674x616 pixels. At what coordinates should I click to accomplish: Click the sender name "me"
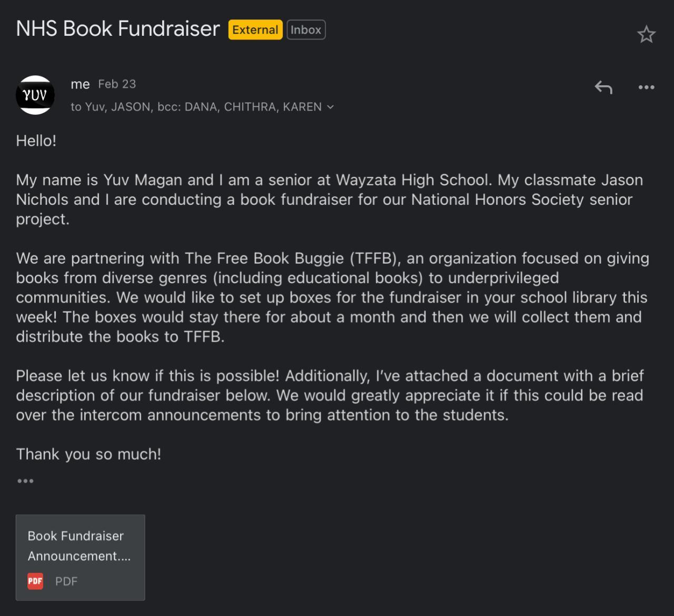[x=80, y=84]
